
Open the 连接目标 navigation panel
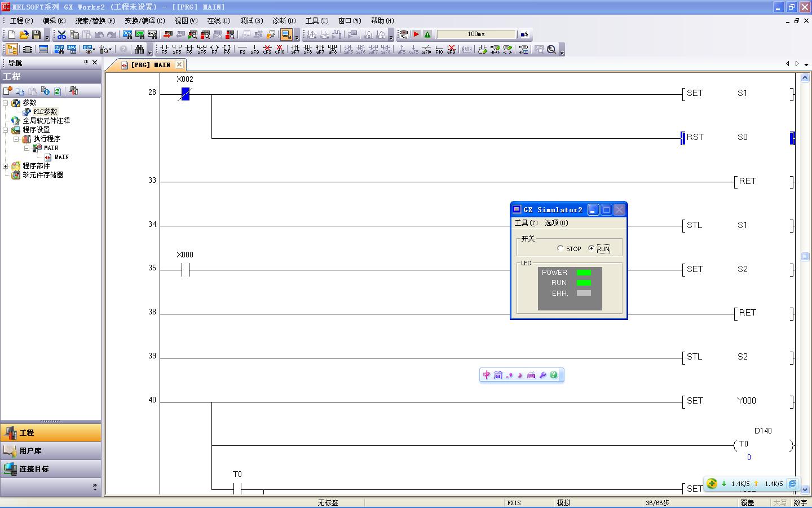point(34,469)
